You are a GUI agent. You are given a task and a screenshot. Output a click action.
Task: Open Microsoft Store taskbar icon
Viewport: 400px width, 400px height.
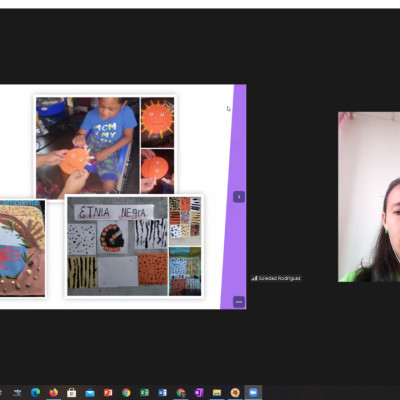pyautogui.click(x=71, y=393)
